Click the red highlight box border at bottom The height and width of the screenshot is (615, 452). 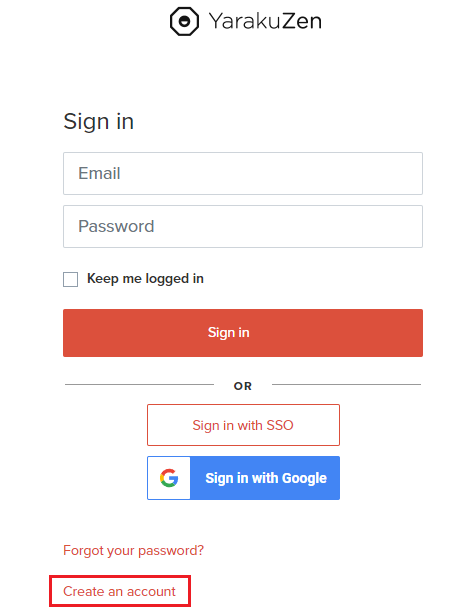coord(120,606)
